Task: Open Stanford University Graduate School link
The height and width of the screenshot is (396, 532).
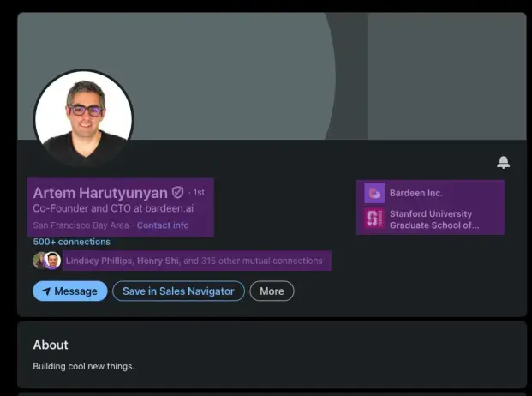Action: (434, 219)
